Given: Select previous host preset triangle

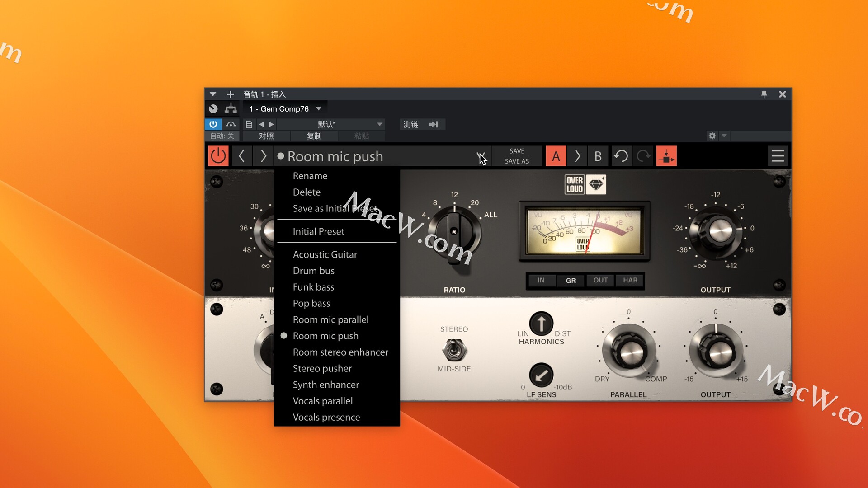Looking at the screenshot, I should [x=261, y=124].
